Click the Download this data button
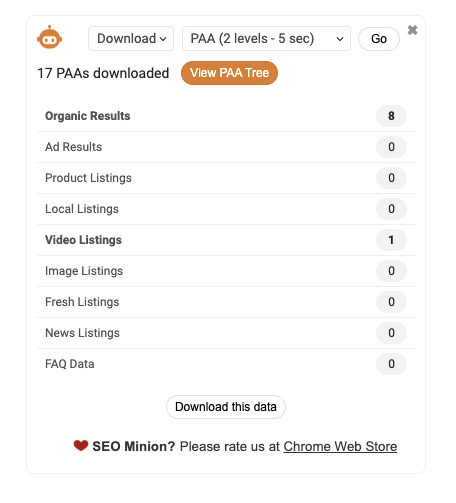 coord(226,407)
